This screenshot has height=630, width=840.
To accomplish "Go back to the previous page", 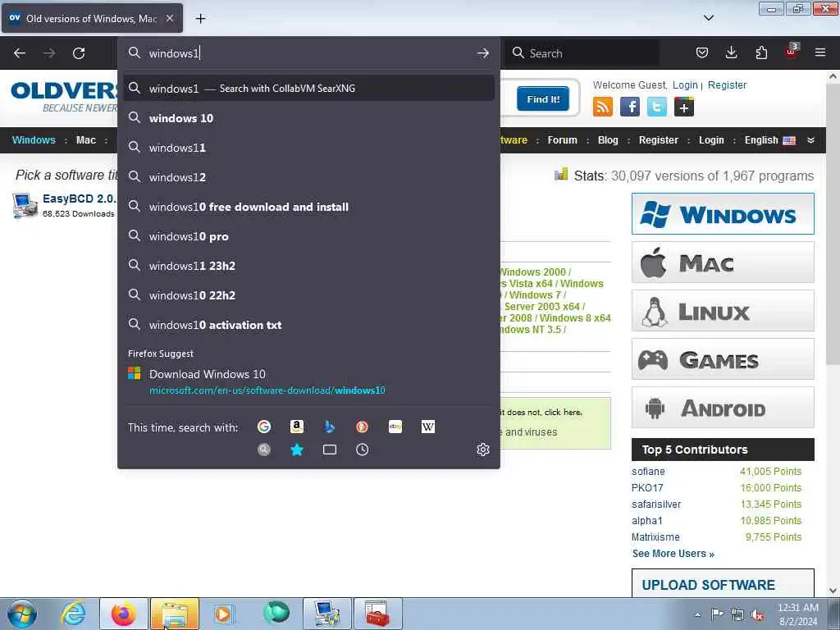I will coord(20,53).
